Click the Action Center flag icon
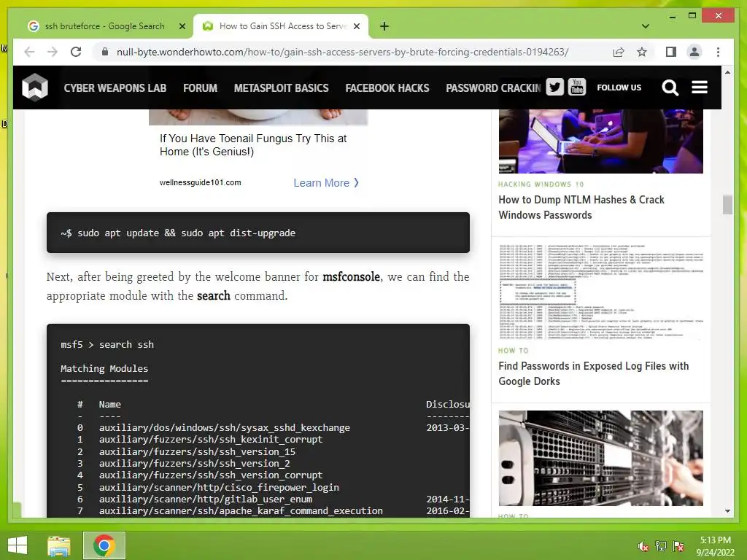The width and height of the screenshot is (747, 560). [678, 546]
